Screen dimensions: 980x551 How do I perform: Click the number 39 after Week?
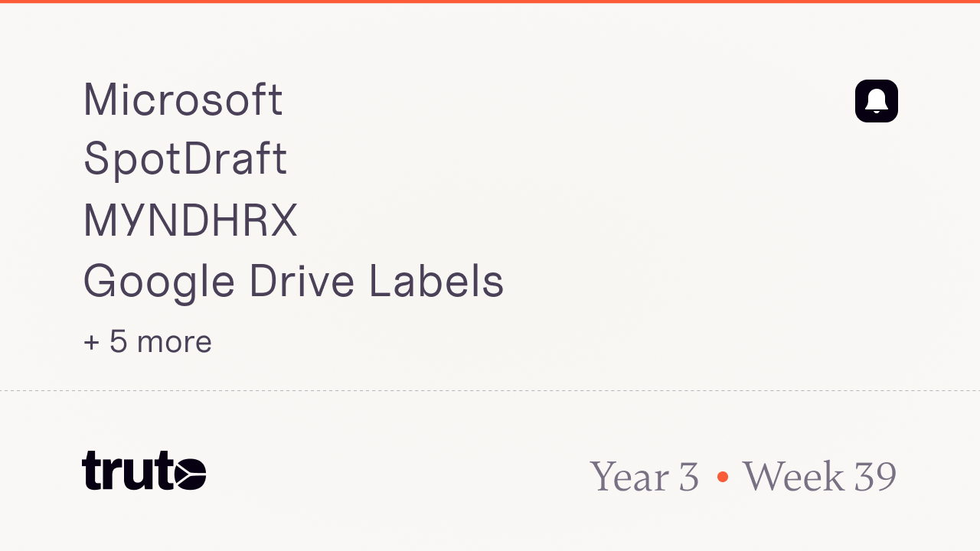point(875,477)
